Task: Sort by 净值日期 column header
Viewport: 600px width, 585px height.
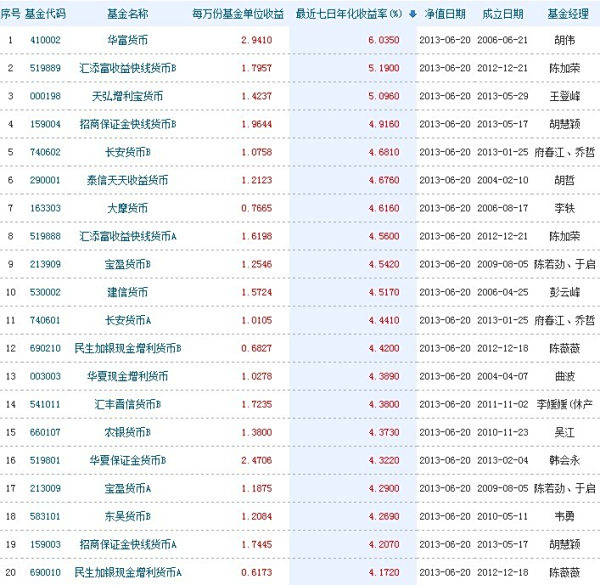Action: [x=445, y=14]
